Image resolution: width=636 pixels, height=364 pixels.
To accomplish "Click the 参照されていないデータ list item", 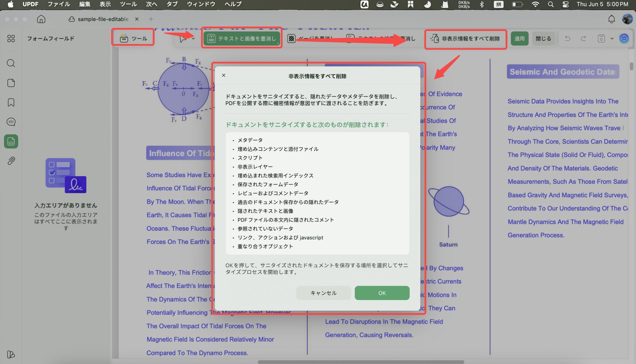I will 265,228.
